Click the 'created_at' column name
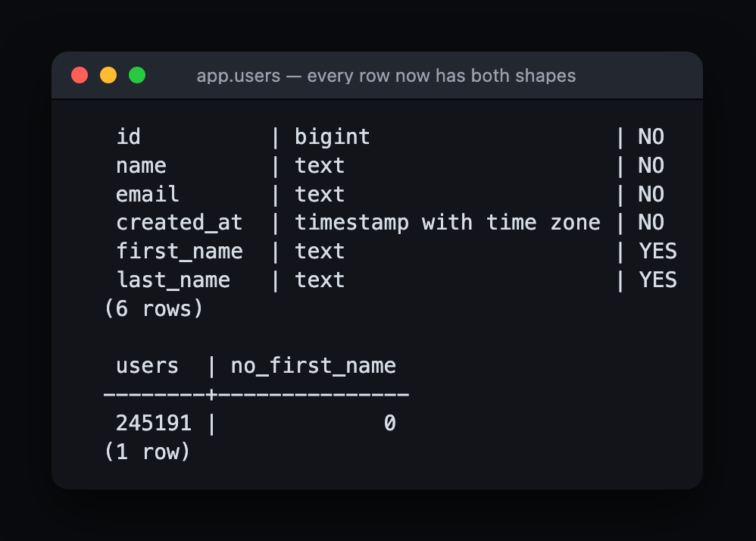The width and height of the screenshot is (756, 541). coord(179,223)
